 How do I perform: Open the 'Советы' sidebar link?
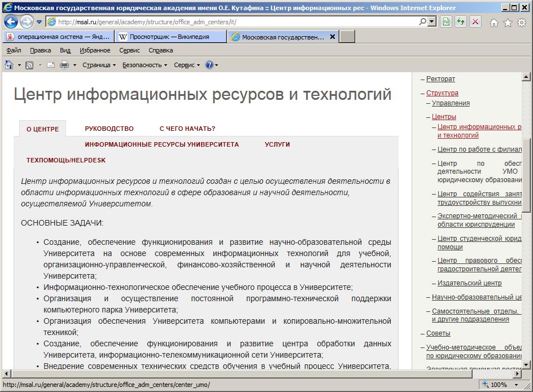click(438, 333)
